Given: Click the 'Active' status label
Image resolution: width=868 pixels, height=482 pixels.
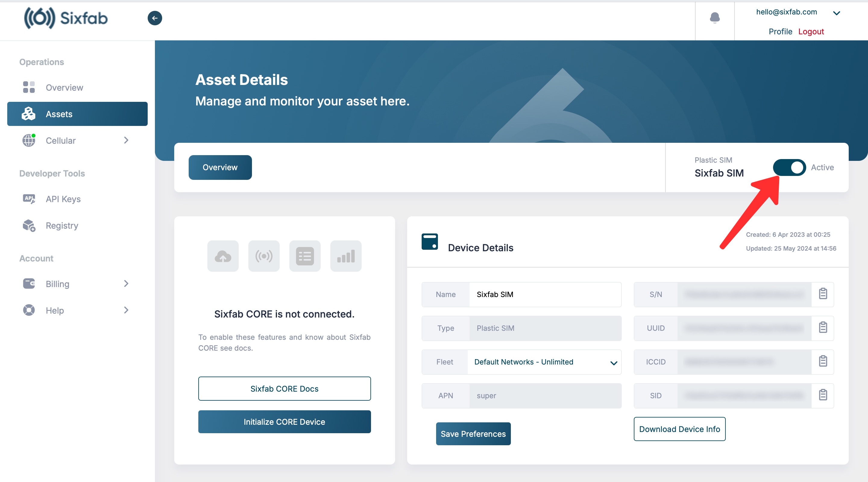Looking at the screenshot, I should pos(822,167).
